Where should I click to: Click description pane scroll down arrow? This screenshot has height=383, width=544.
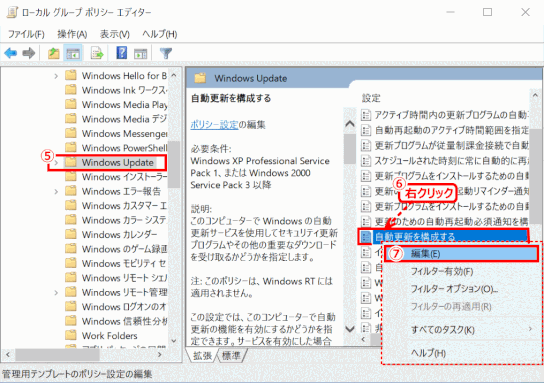[x=350, y=329]
